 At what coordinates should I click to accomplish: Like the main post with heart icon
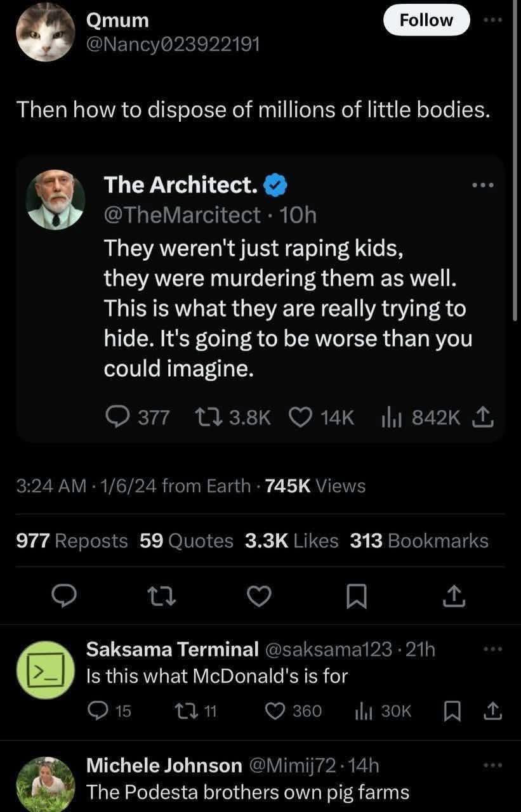click(x=259, y=596)
